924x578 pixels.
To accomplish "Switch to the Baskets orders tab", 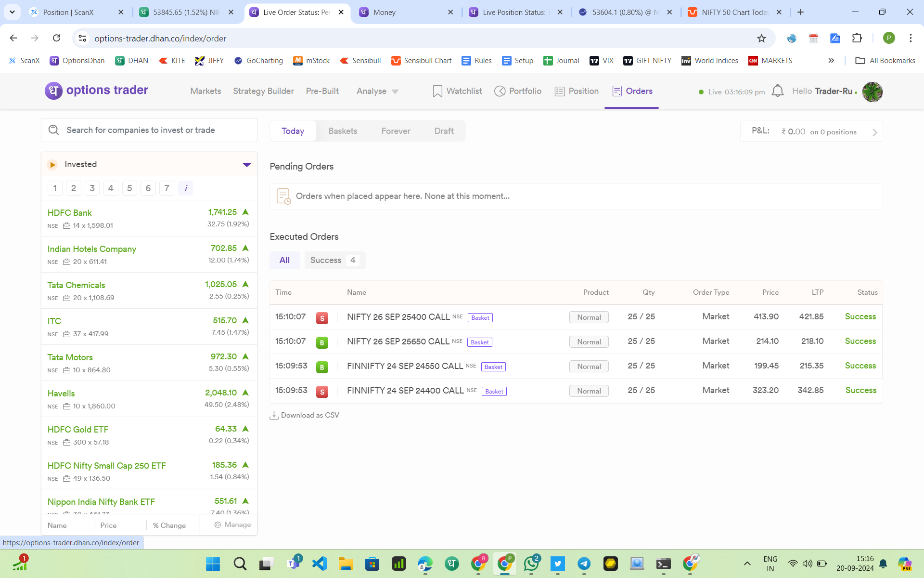I will pos(343,131).
